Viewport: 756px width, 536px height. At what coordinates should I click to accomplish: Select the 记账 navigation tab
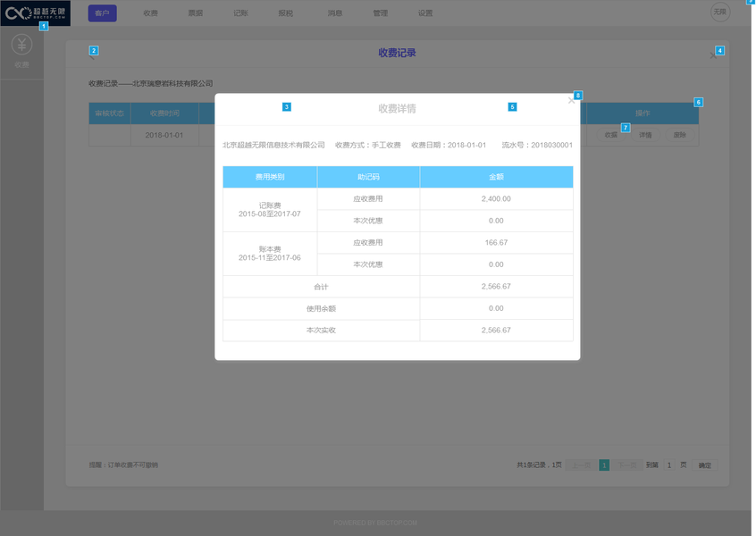pyautogui.click(x=240, y=13)
